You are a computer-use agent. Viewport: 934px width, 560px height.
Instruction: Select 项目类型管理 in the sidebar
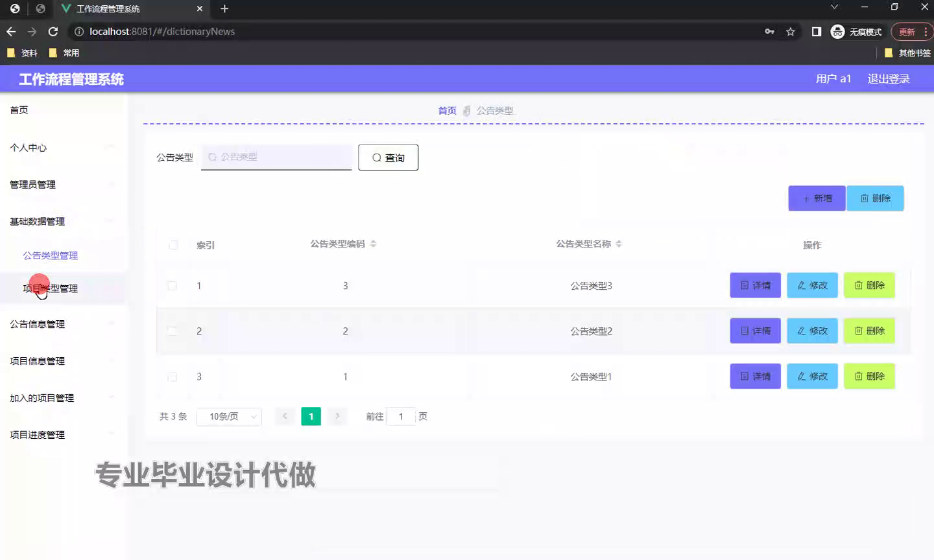click(51, 288)
